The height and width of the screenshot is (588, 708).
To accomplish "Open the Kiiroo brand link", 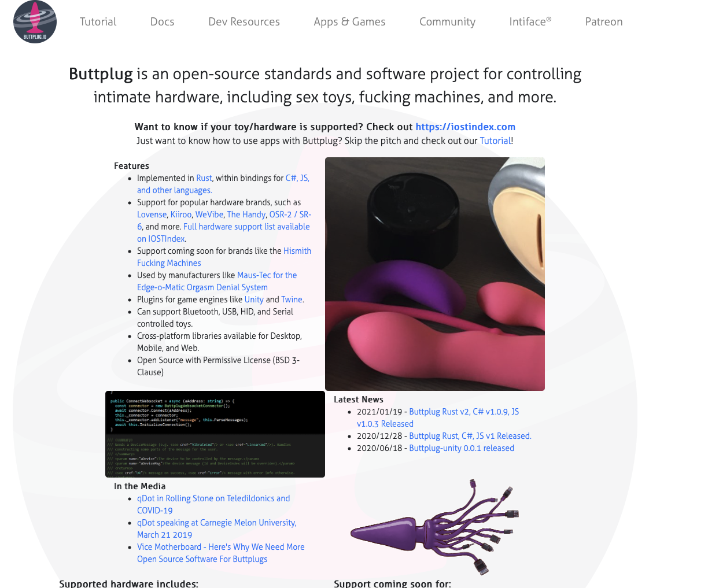I will tap(181, 215).
